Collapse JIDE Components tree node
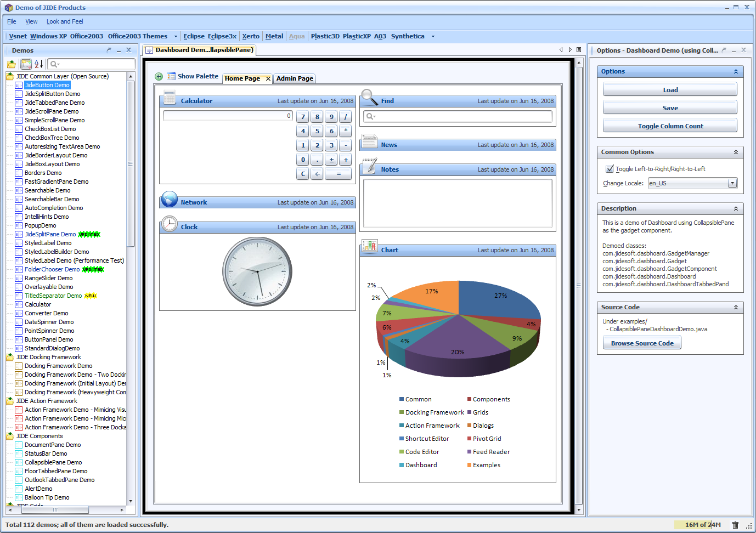This screenshot has width=756, height=533. 10,436
